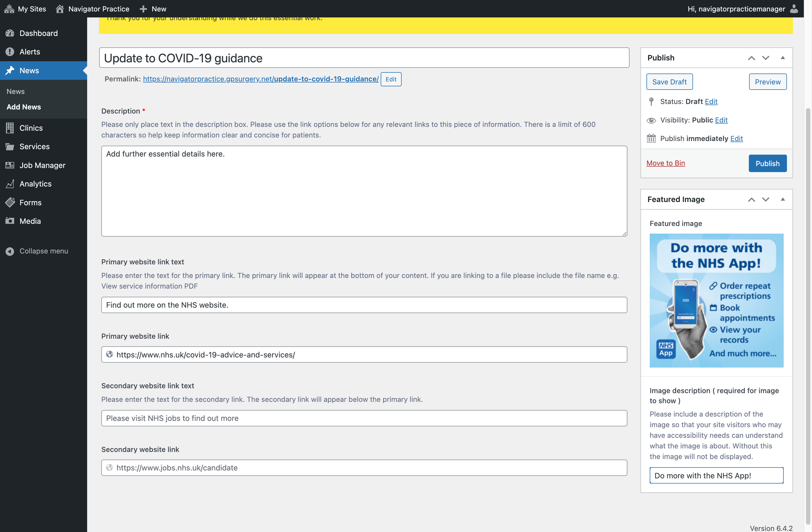
Task: Click the Move to Bin link
Action: 666,163
